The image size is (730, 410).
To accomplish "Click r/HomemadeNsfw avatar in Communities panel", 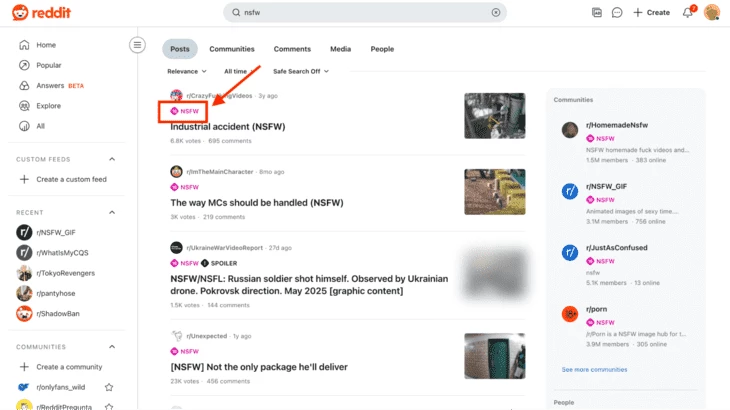I will click(x=570, y=130).
